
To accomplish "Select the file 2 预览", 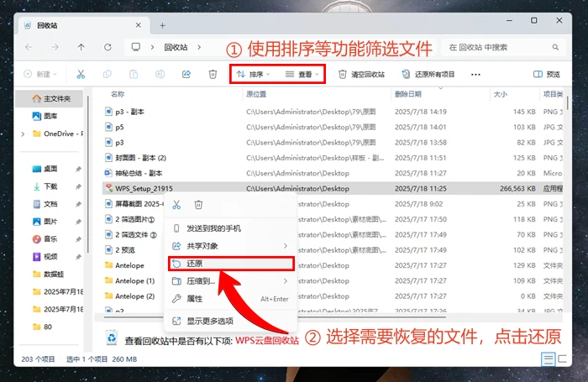I will coord(125,250).
